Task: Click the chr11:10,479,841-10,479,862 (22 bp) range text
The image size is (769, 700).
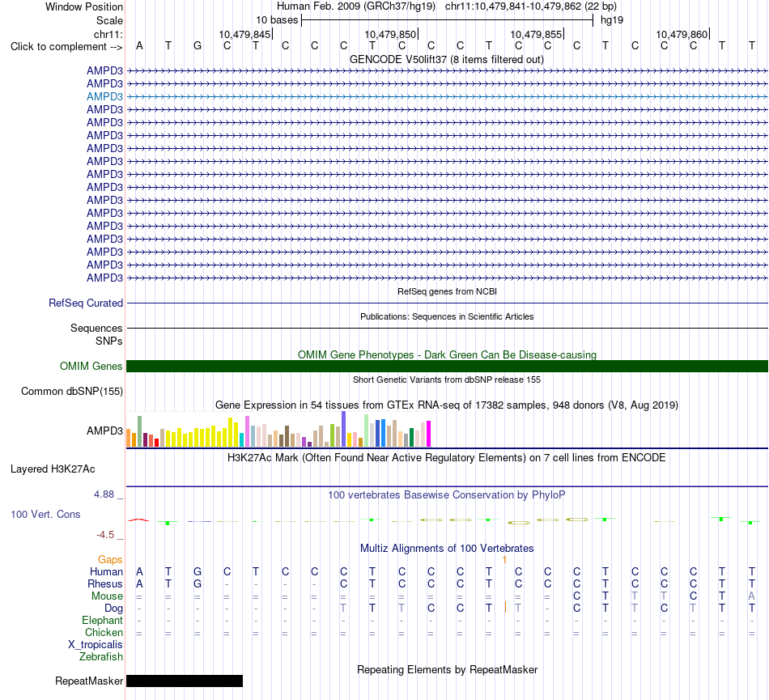Action: pos(531,6)
